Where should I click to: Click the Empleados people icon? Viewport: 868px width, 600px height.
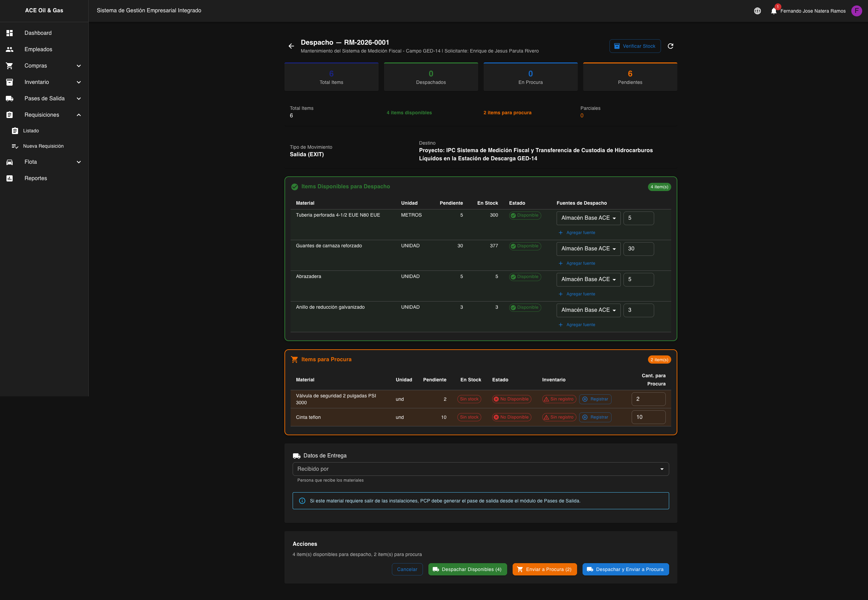(x=10, y=49)
